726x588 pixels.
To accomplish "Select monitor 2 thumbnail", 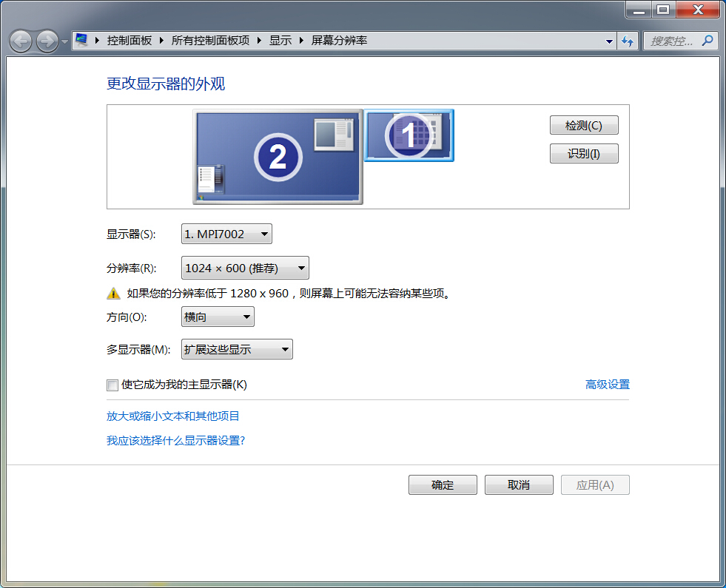I will 278,156.
